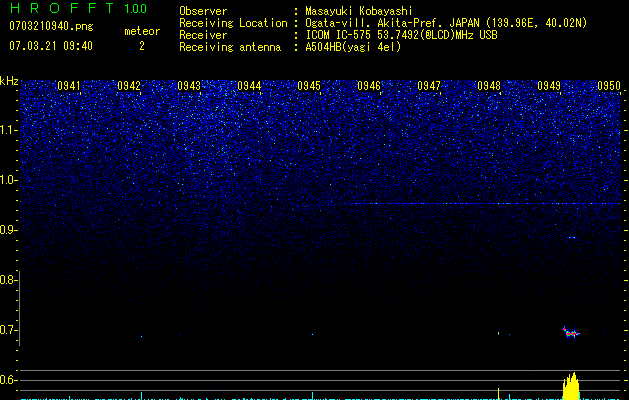The width and height of the screenshot is (629, 400).
Task: Click the yellow signal intensity peak
Action: (x=571, y=386)
